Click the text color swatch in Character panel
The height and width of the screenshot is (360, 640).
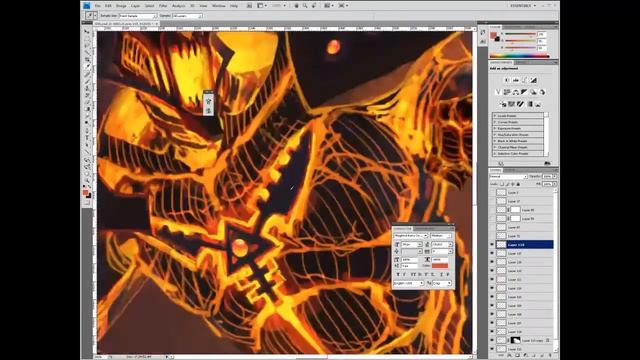pyautogui.click(x=440, y=266)
